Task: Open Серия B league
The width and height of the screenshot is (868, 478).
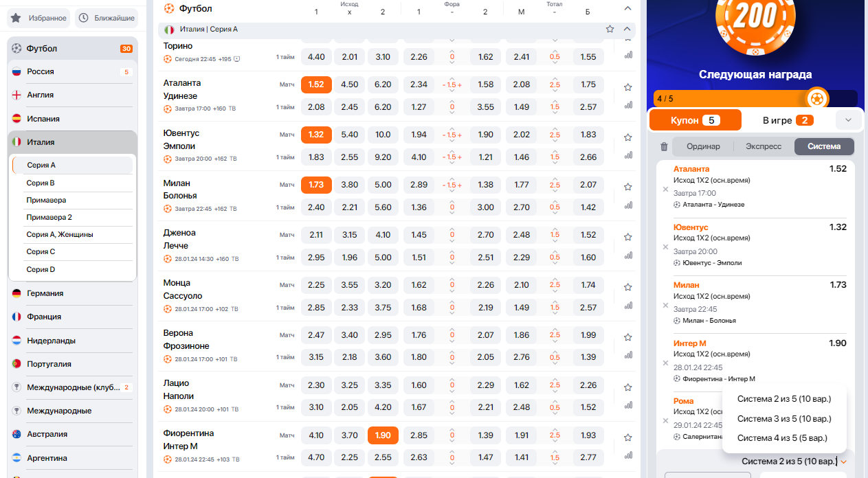Action: 73,183
